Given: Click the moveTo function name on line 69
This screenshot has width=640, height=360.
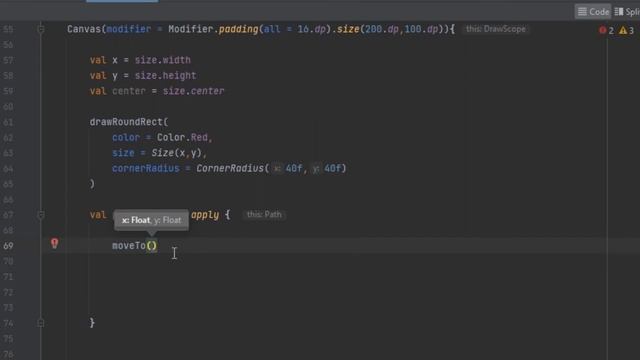Looking at the screenshot, I should pos(129,246).
